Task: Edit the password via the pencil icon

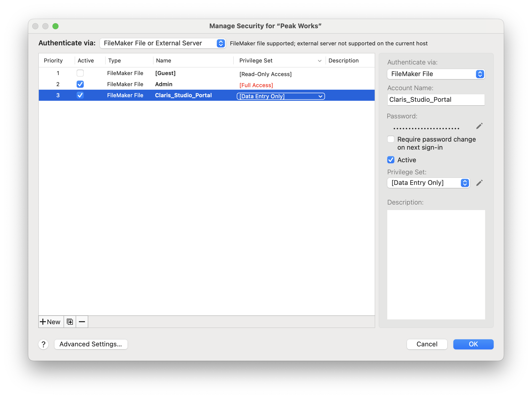Action: 479,126
